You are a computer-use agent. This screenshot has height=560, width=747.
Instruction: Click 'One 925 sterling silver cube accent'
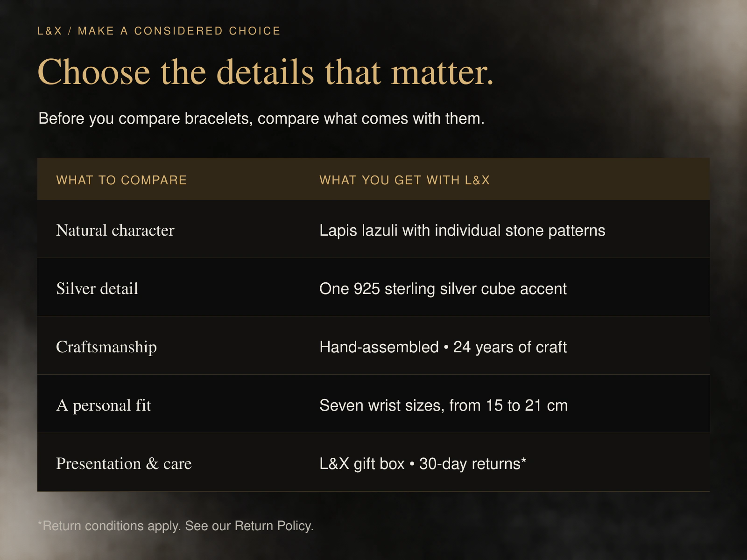click(x=443, y=288)
